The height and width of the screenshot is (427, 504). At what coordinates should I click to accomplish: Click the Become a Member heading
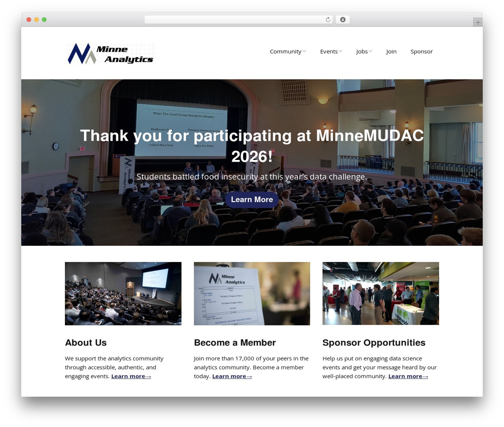click(235, 343)
